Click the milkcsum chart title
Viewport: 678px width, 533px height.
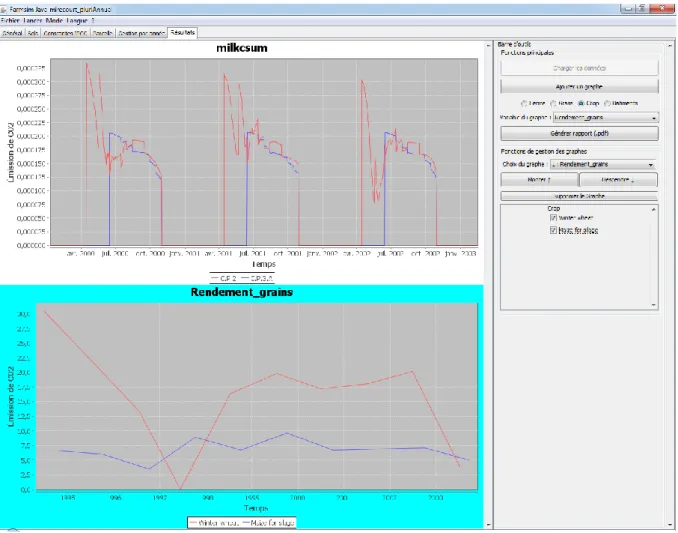tap(242, 48)
